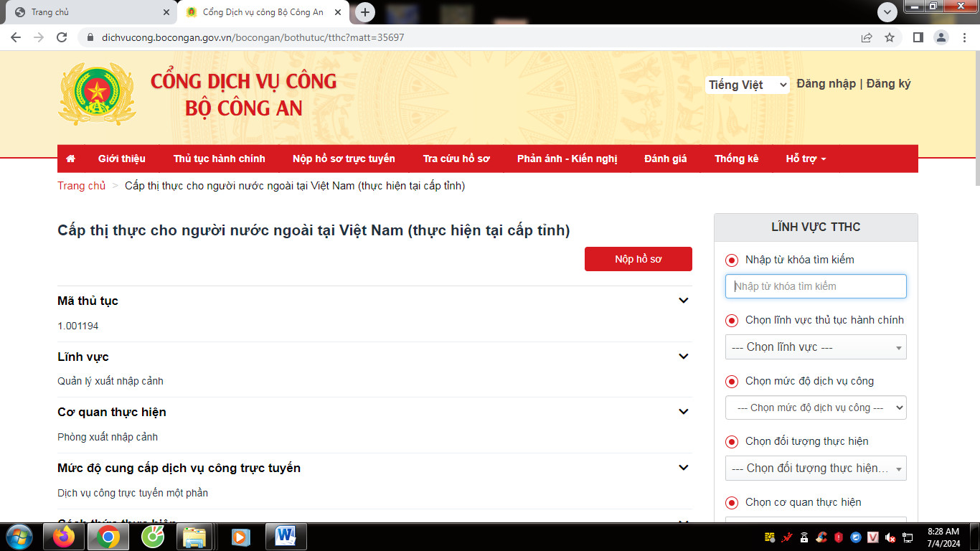The width and height of the screenshot is (980, 551).
Task: Open the Chọn đối tượng thực hiện dropdown
Action: click(816, 468)
